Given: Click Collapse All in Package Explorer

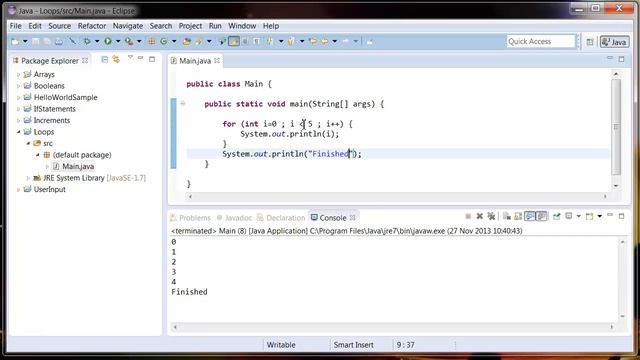Looking at the screenshot, I should click(x=104, y=60).
